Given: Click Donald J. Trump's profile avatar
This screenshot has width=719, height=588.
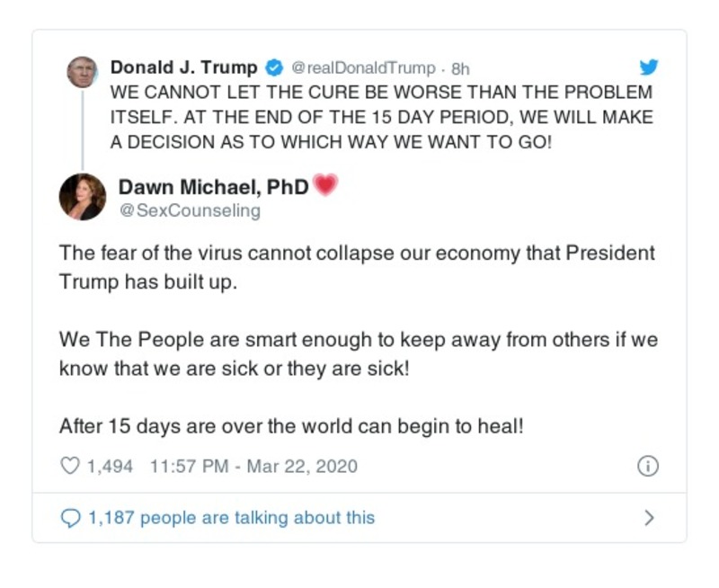Looking at the screenshot, I should point(83,69).
